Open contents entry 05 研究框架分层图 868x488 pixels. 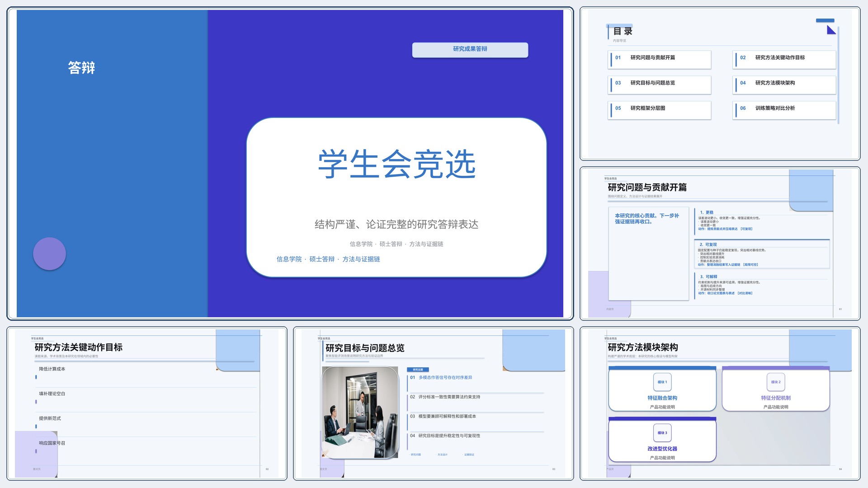tap(660, 110)
